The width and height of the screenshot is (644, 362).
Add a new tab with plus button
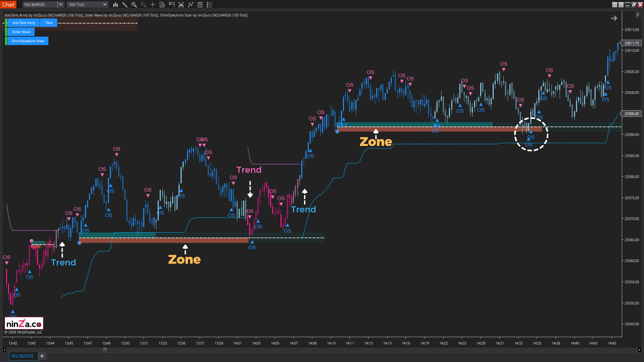coord(42,356)
